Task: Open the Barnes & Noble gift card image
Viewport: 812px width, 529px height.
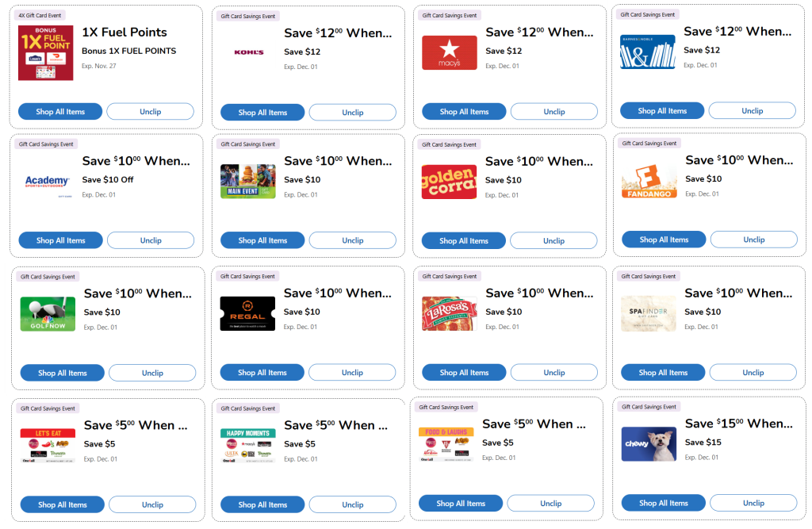Action: [x=648, y=52]
